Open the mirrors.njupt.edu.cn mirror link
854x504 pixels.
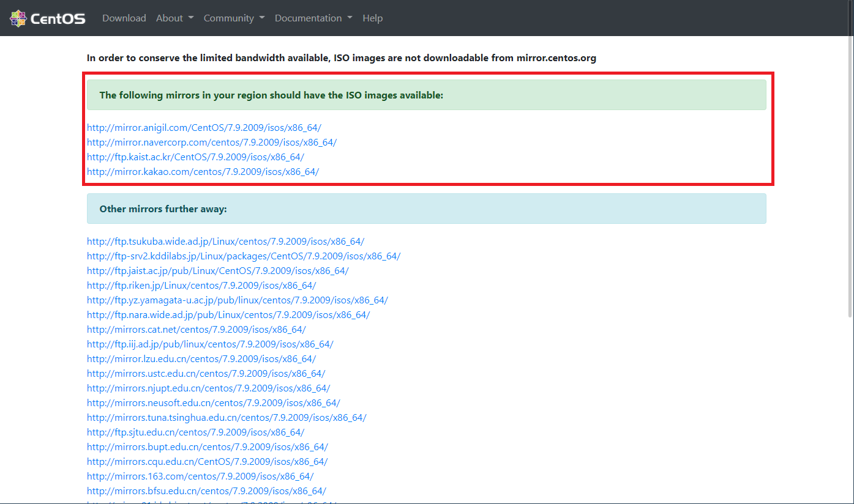pos(209,388)
